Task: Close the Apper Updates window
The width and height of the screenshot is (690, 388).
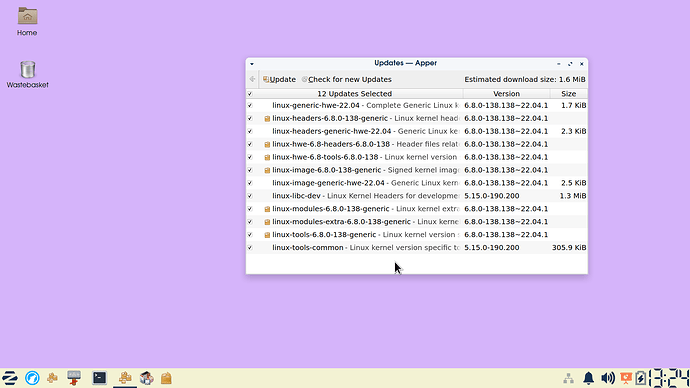Action: pos(582,64)
